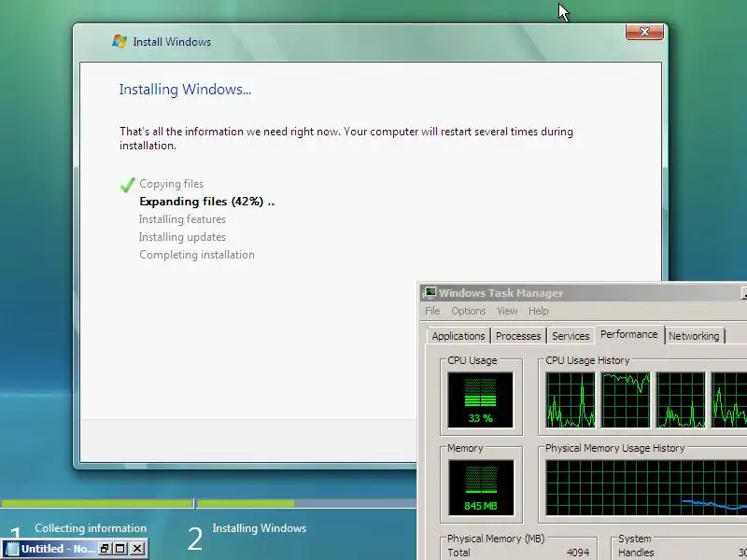The image size is (747, 560).
Task: Click the 'Installing Windows' stage 2 label
Action: 260,528
